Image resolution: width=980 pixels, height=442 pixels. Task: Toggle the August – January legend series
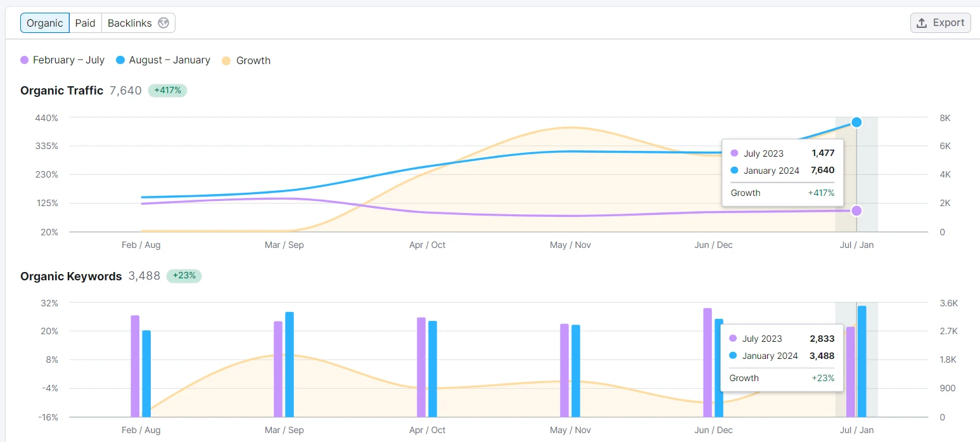coord(163,60)
